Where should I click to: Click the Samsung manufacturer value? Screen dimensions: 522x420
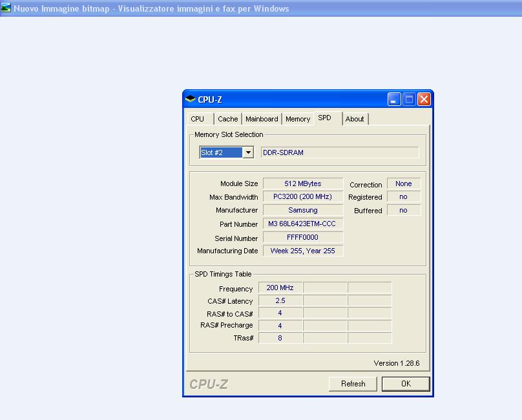coord(302,210)
